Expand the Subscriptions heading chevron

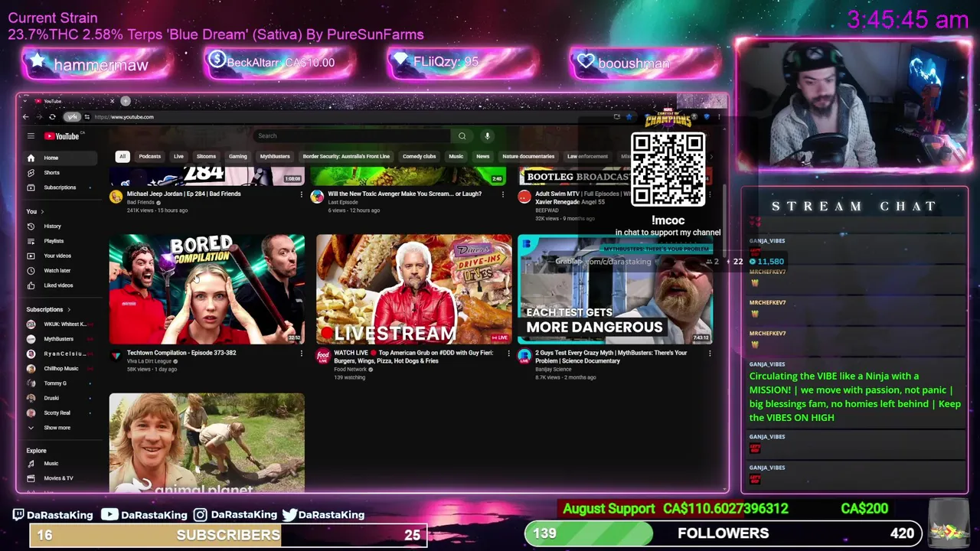coord(69,309)
